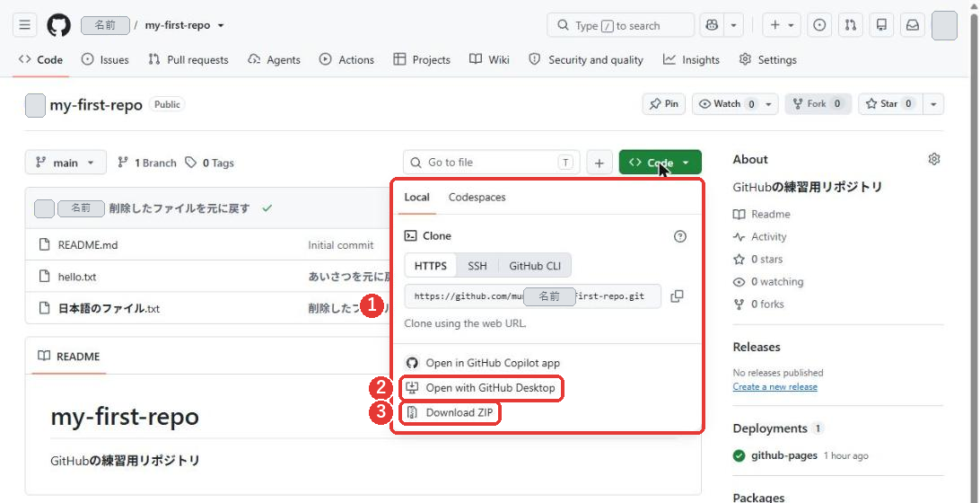Select the Local tab in Code popup
Image resolution: width=980 pixels, height=503 pixels.
[x=416, y=197]
